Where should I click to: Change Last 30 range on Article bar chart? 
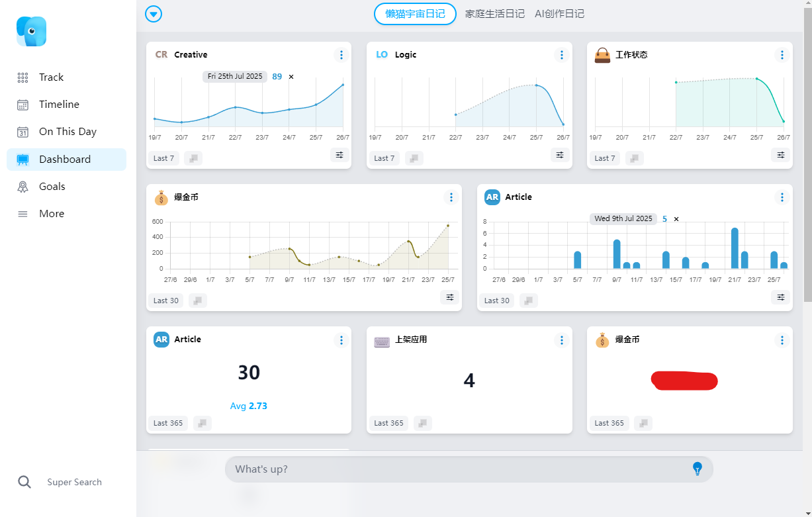tap(496, 301)
